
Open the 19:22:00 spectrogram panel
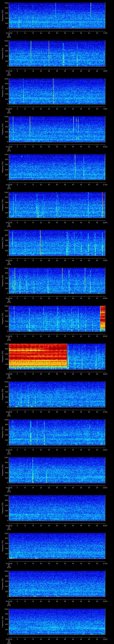[57, 243]
